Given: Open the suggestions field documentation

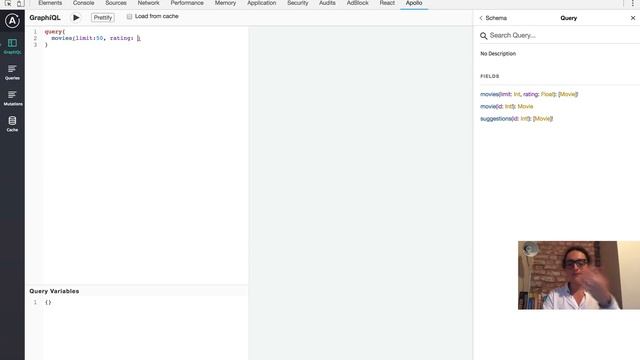Looking at the screenshot, I should pos(496,119).
